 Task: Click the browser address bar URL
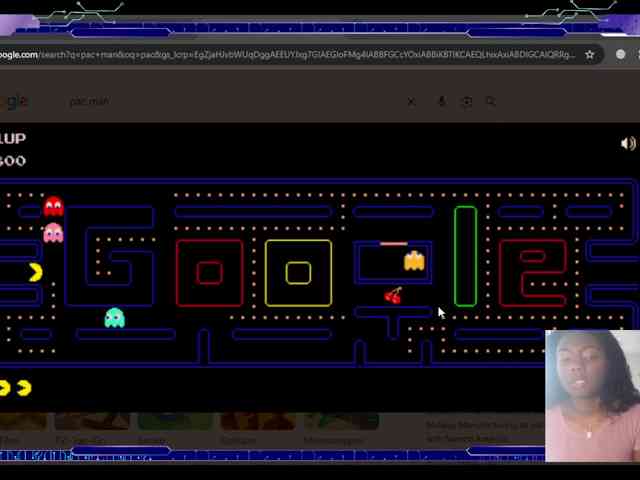(x=290, y=55)
